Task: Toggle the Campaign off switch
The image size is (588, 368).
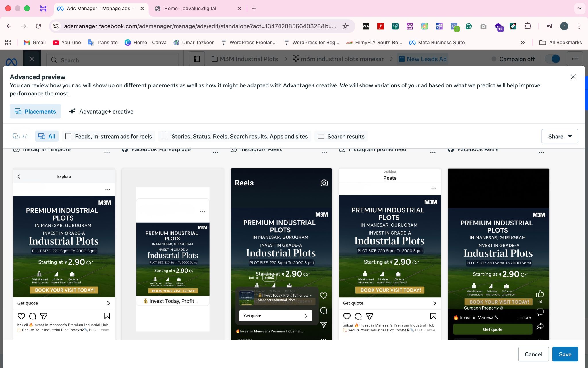Action: click(x=553, y=59)
